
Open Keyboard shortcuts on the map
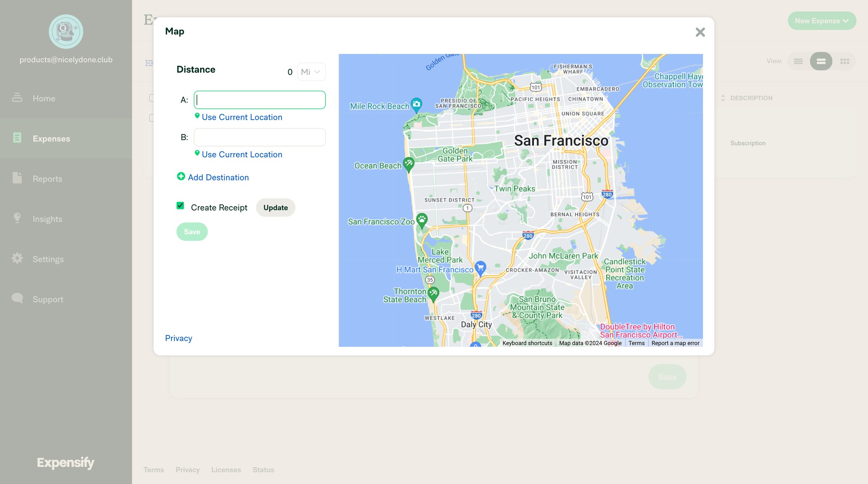click(x=527, y=343)
